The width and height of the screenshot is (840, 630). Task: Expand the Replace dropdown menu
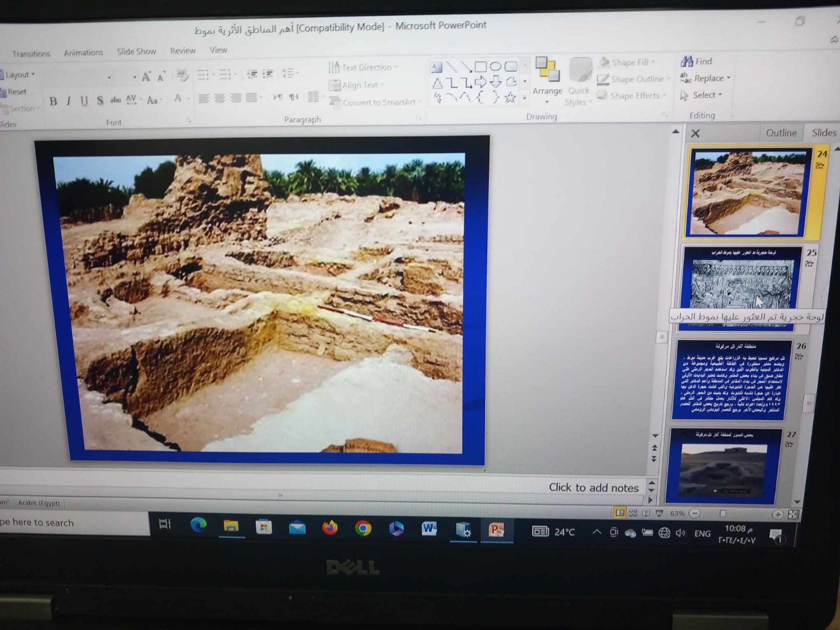coord(728,78)
